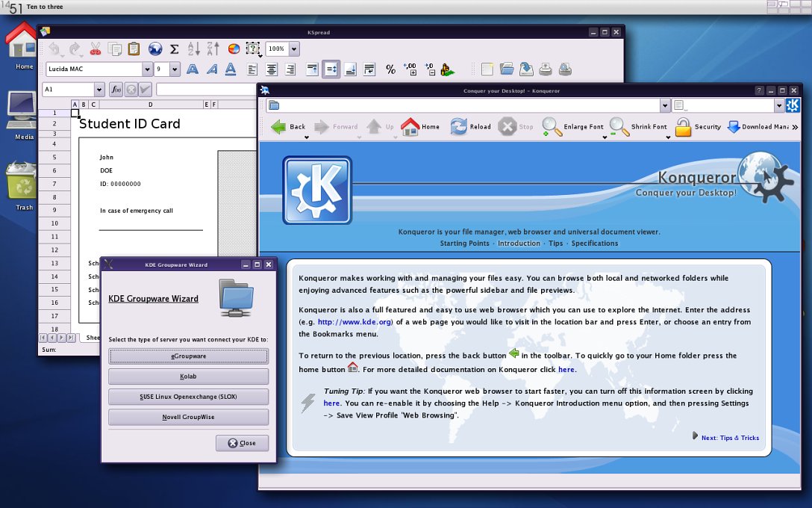
Task: Increase decimal precision in KSpread
Action: pos(410,69)
